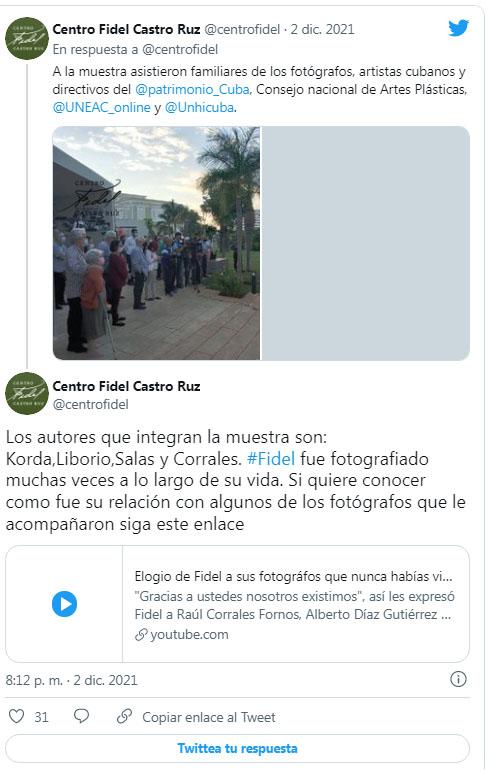Play the YouTube video card button

(64, 604)
